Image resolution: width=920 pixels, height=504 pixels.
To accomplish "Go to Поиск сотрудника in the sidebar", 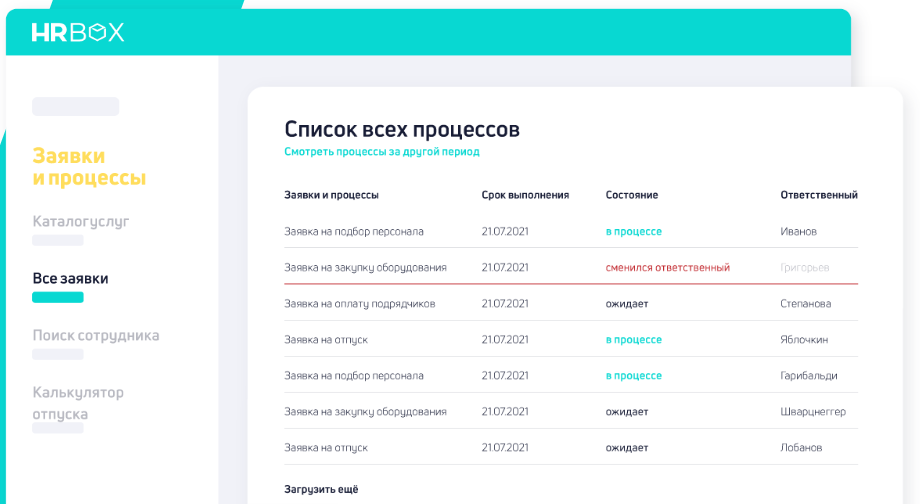I will (x=96, y=335).
